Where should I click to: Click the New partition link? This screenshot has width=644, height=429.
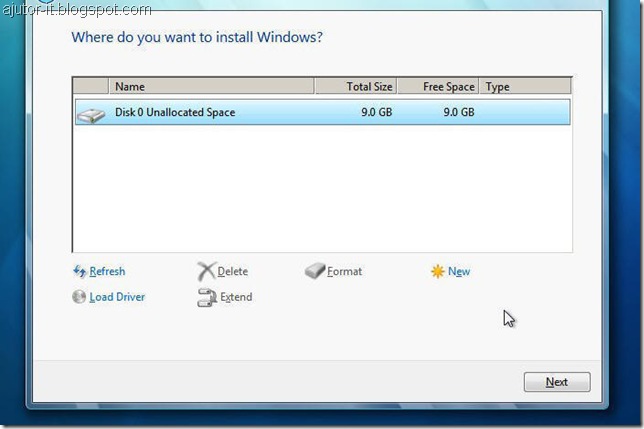click(459, 271)
